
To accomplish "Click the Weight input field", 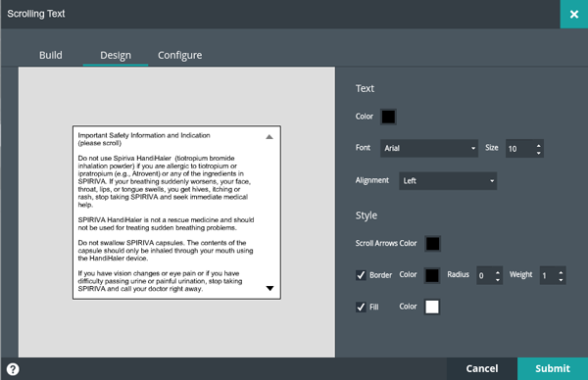I will pos(553,275).
